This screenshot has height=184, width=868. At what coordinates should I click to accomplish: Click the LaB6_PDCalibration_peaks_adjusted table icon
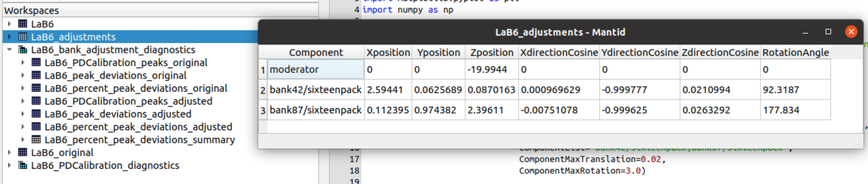click(36, 101)
